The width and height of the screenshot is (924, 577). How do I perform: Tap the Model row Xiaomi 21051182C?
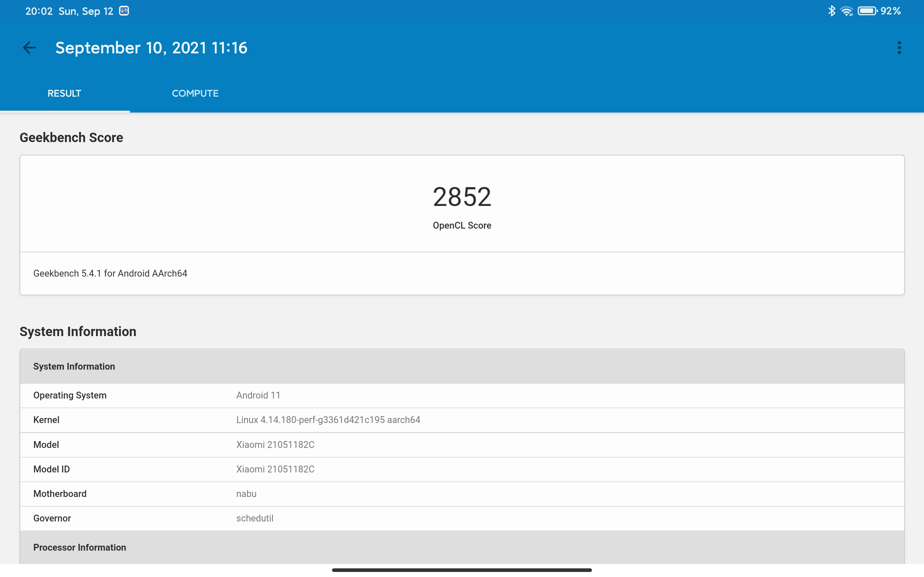click(x=462, y=445)
